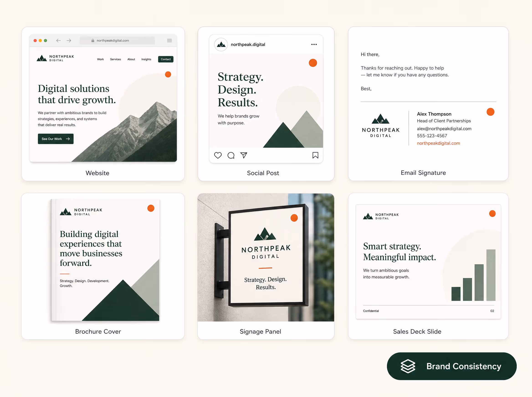The image size is (532, 397).
Task: Click the Contact button in website nav
Action: click(166, 59)
